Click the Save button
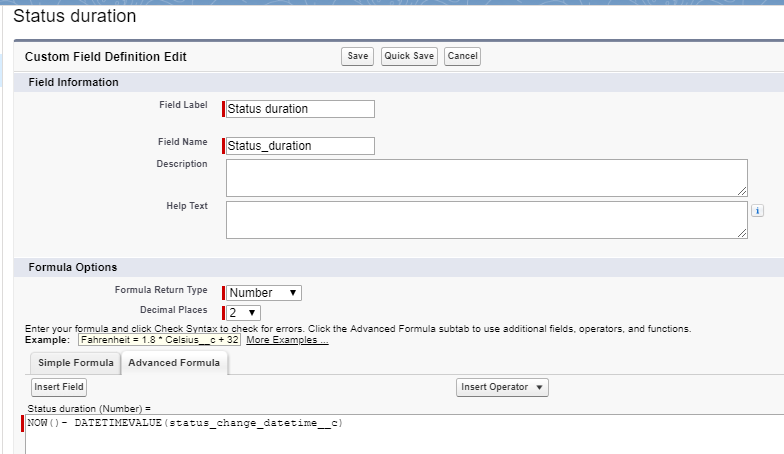The image size is (784, 454). pyautogui.click(x=357, y=57)
